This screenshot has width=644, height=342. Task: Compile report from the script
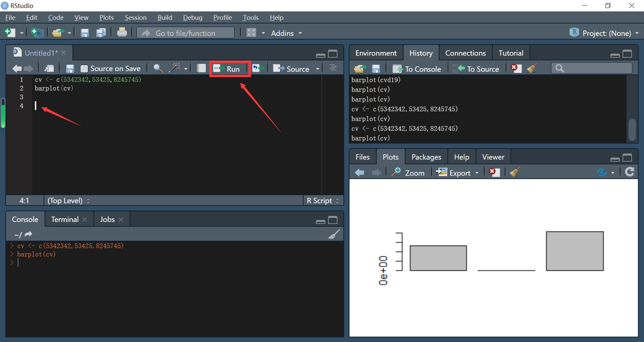click(x=201, y=68)
